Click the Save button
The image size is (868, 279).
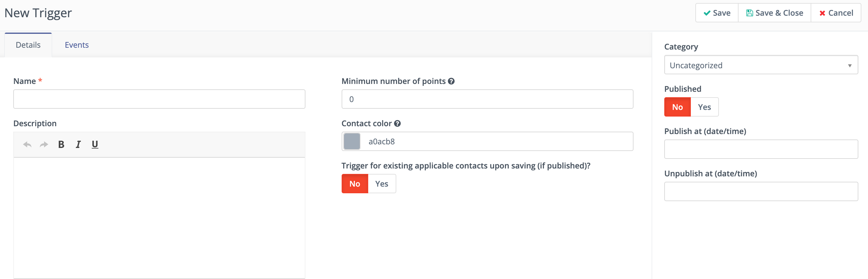pyautogui.click(x=717, y=13)
